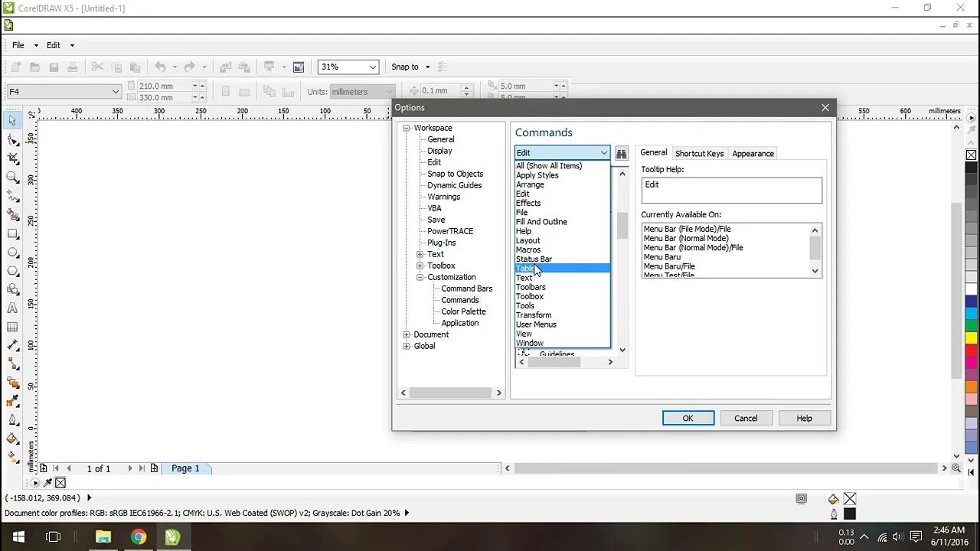Open the Edit menu in menu bar
Image resolution: width=980 pixels, height=551 pixels.
54,45
